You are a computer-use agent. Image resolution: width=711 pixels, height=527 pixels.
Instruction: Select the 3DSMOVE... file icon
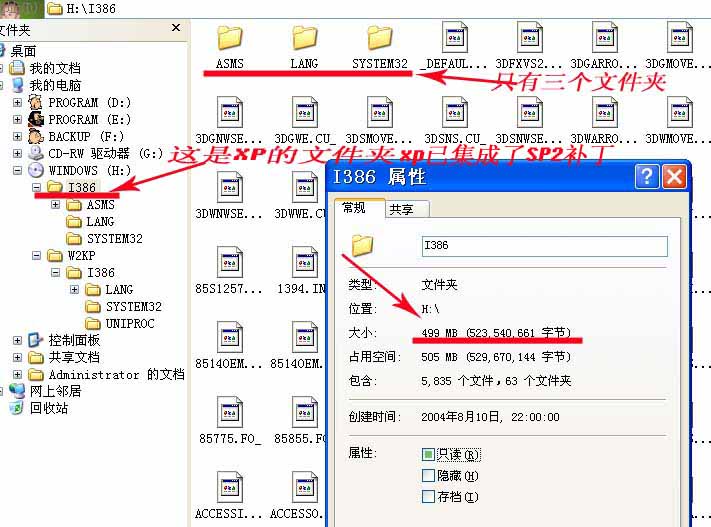coord(380,112)
